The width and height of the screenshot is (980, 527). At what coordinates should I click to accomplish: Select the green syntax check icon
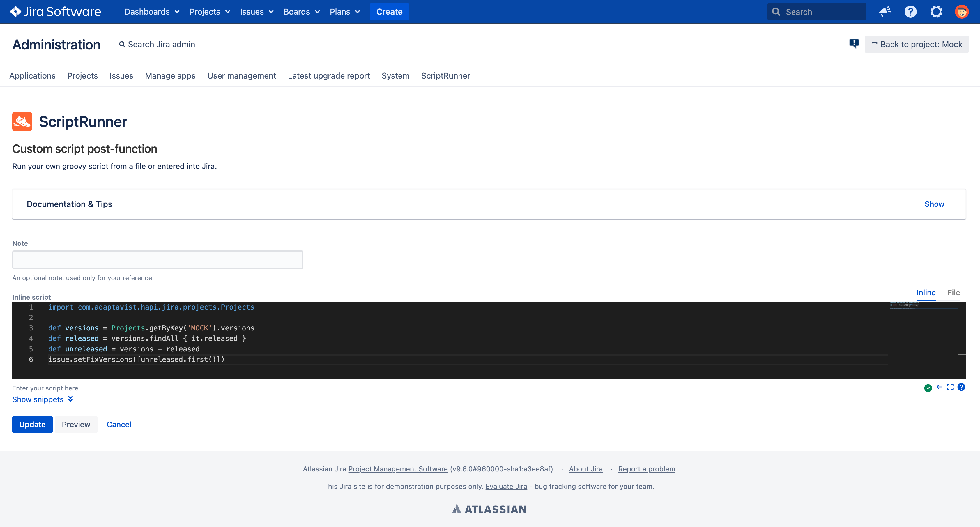click(928, 387)
